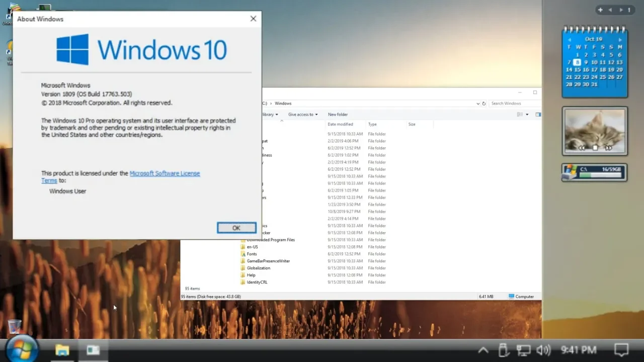Go to next month in calendar gadget

click(620, 39)
